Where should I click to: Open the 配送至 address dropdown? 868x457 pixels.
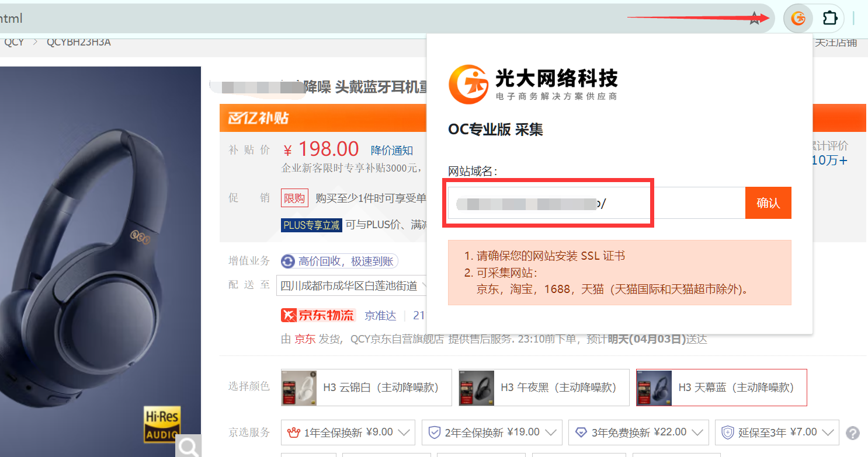click(x=352, y=286)
